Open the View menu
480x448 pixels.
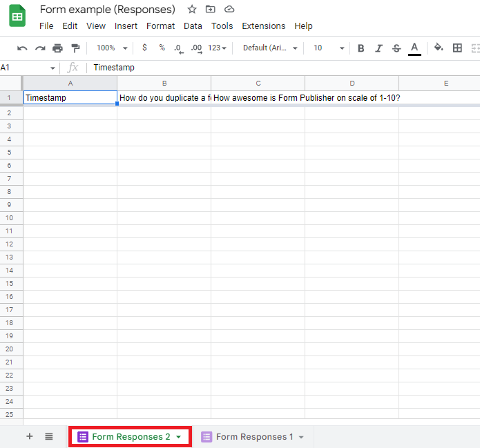96,26
